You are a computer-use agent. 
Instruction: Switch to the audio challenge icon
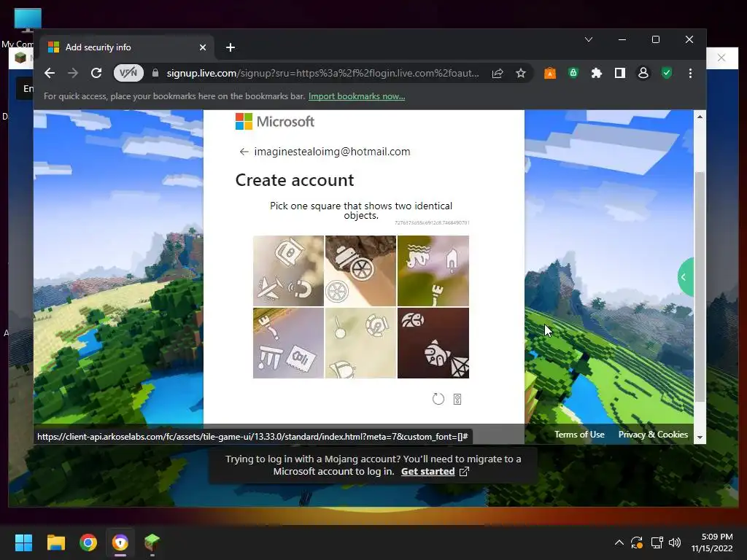(457, 399)
